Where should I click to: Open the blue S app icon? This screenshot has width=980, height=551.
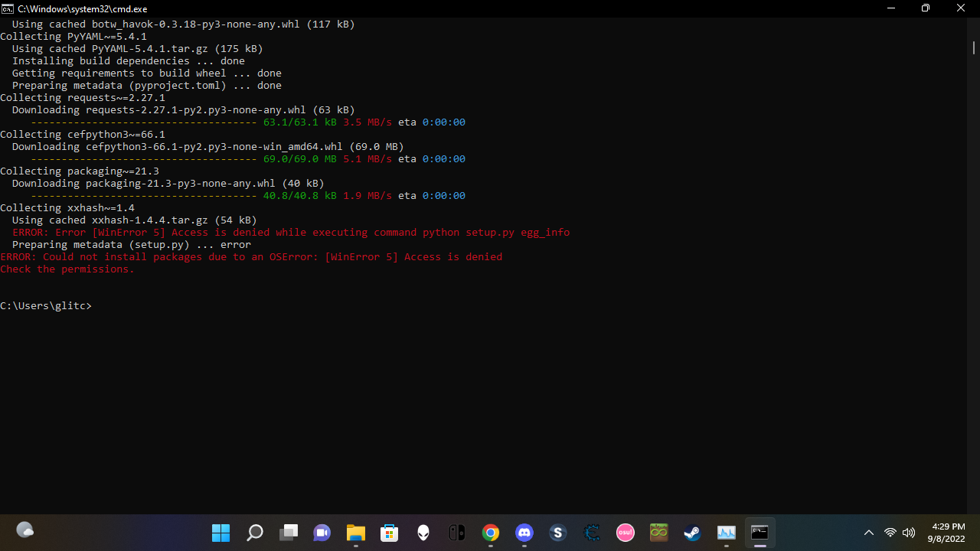tap(558, 533)
